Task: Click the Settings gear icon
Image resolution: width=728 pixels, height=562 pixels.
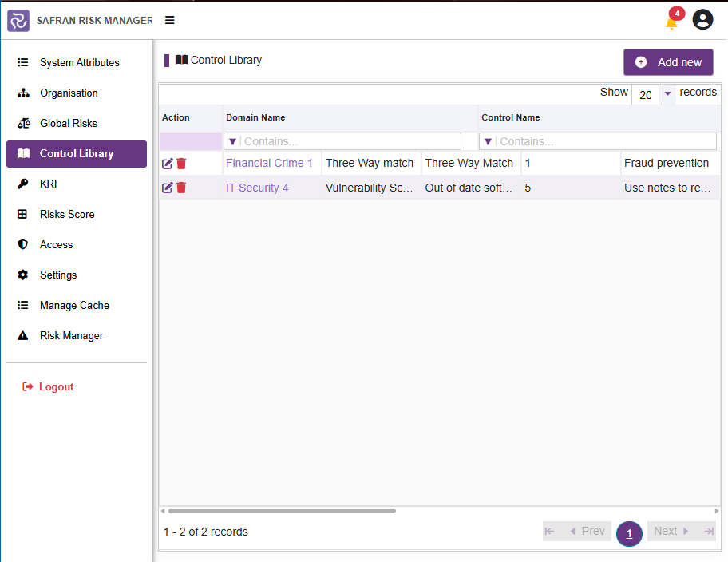Action: 22,275
